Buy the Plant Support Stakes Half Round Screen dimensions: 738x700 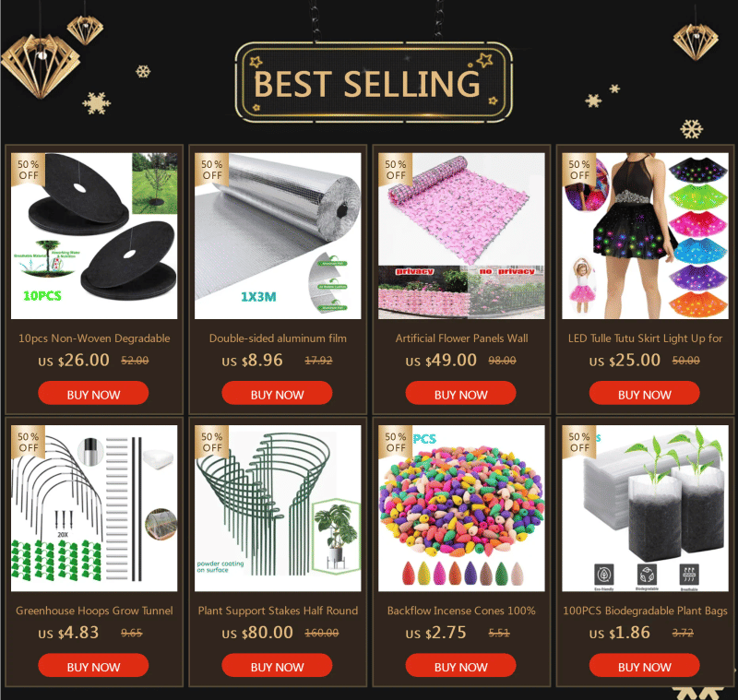pos(277,666)
